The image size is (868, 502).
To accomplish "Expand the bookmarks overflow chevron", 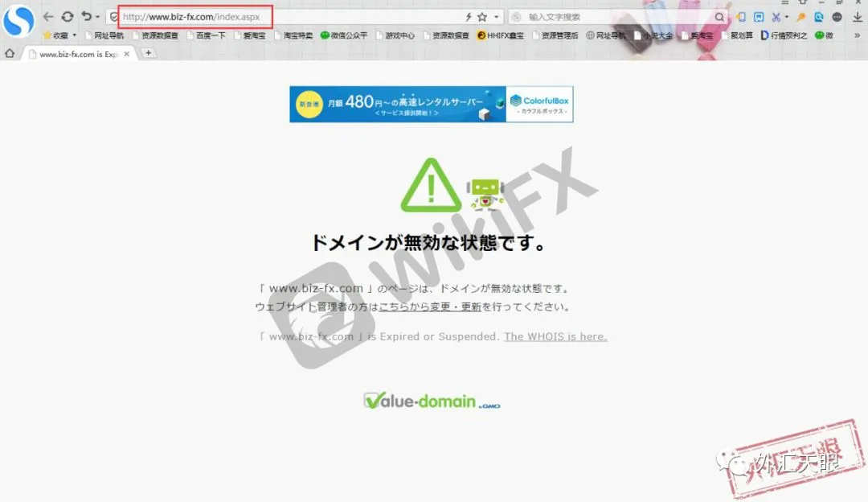I will coord(857,35).
